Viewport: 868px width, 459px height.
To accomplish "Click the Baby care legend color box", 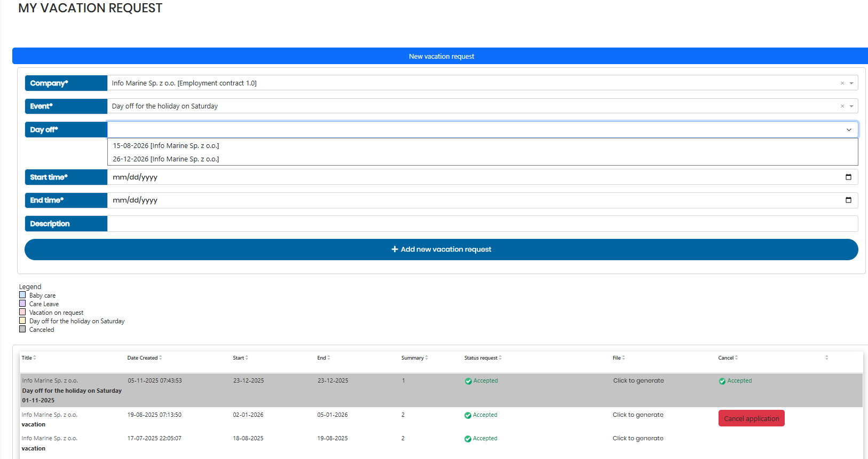I will click(22, 295).
